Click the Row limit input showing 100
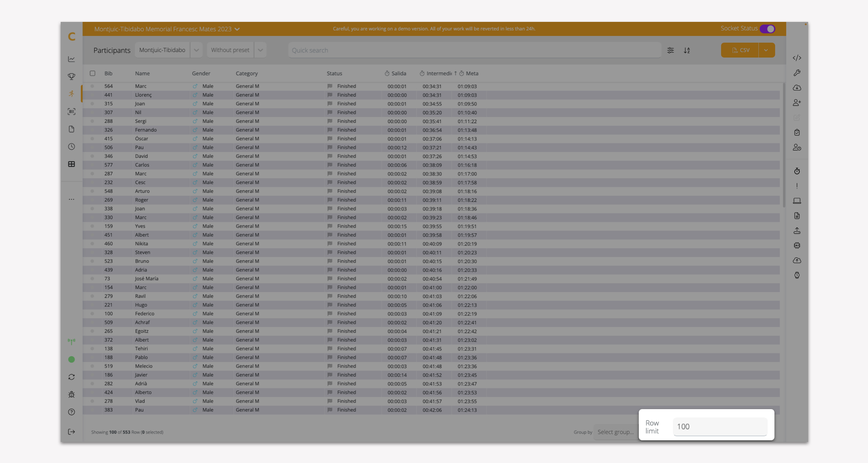Screen dimensions: 868x463 720,426
